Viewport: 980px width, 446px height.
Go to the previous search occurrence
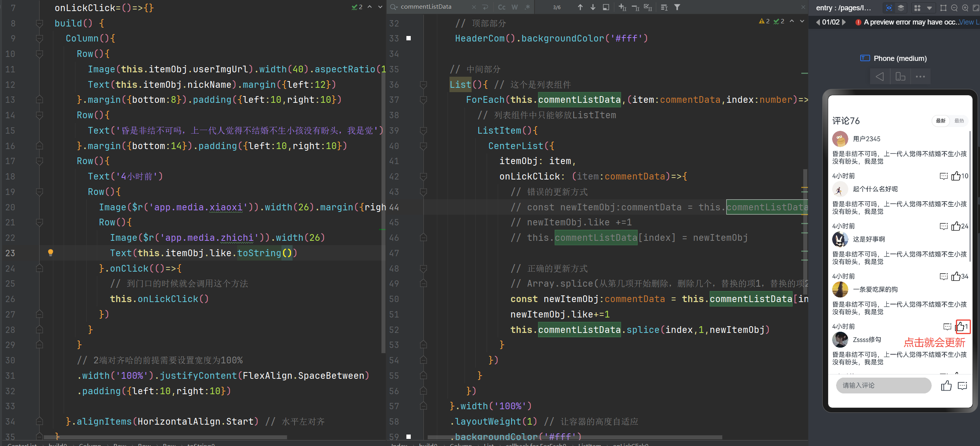click(x=580, y=7)
